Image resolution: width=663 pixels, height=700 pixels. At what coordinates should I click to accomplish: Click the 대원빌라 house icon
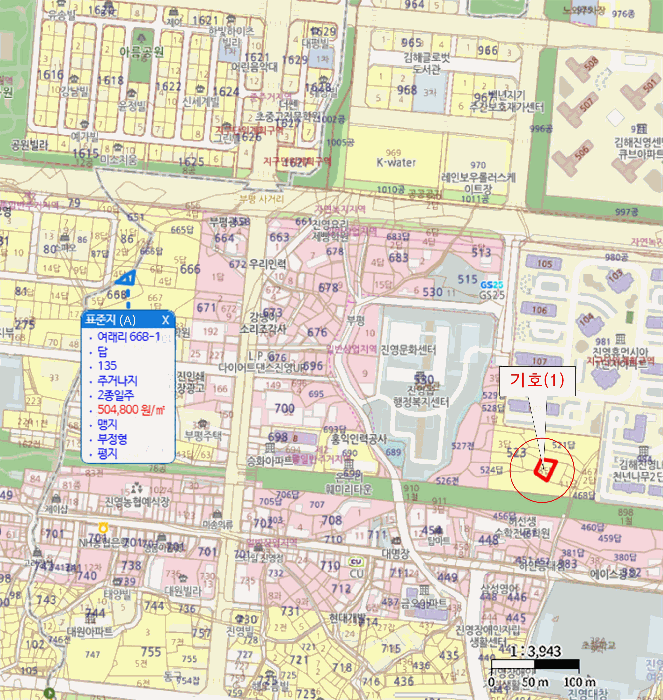[x=182, y=578]
